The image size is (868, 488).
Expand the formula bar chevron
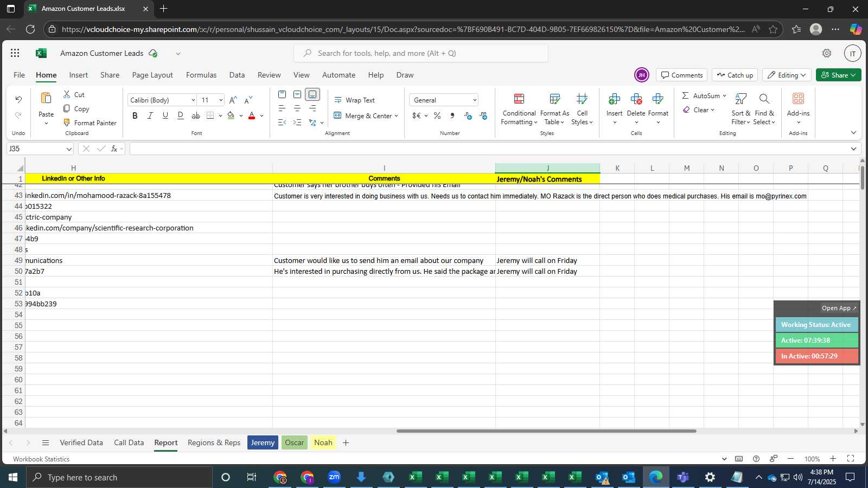pyautogui.click(x=853, y=149)
